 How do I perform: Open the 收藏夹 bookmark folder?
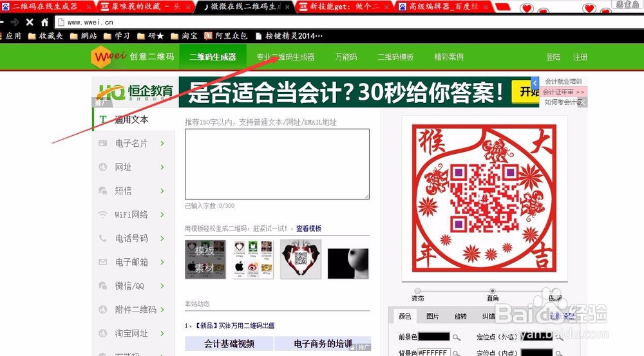(x=46, y=36)
